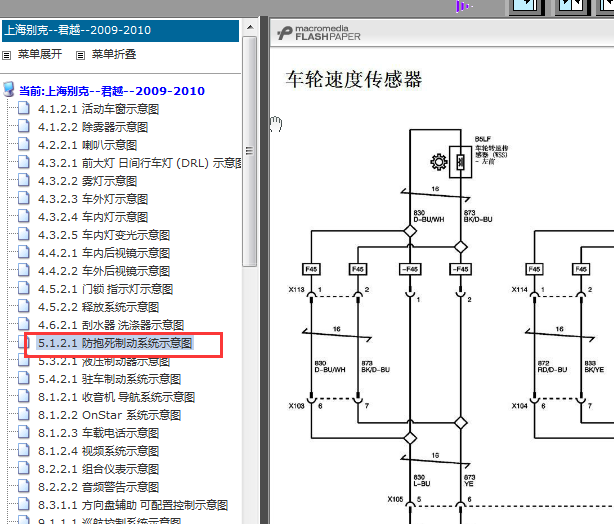Image resolution: width=614 pixels, height=524 pixels.
Task: Click page icon for 4.3.2.2 雾灯示意图
Action: pyautogui.click(x=23, y=180)
